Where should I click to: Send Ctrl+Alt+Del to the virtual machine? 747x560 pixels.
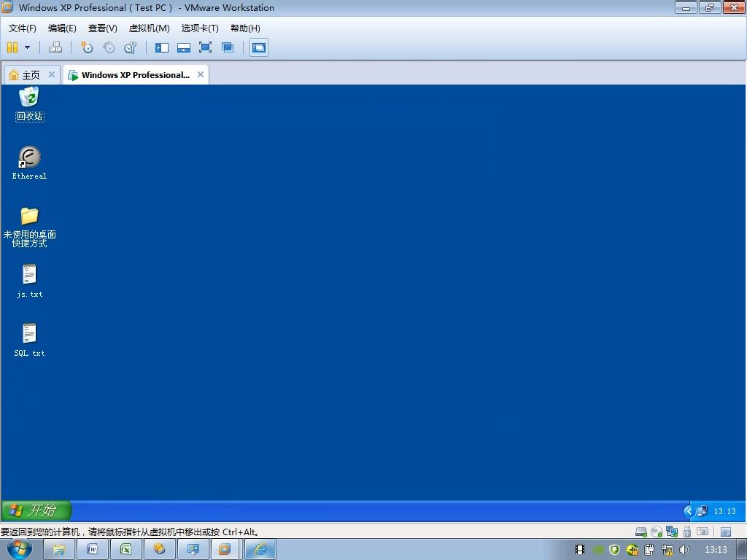55,47
